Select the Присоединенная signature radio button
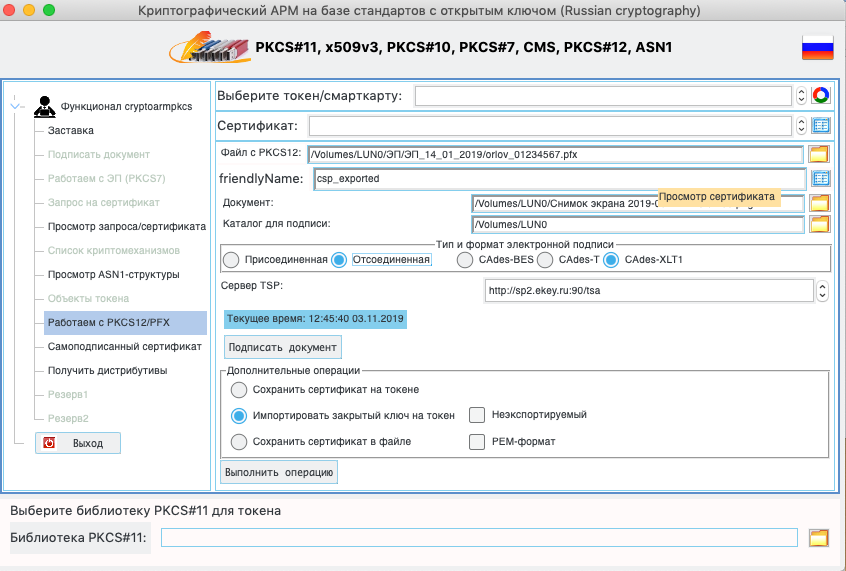The height and width of the screenshot is (571, 846). [231, 260]
